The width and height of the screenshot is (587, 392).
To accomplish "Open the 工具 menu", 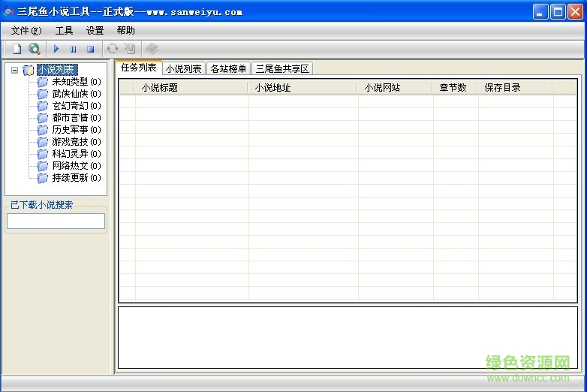I will [64, 30].
